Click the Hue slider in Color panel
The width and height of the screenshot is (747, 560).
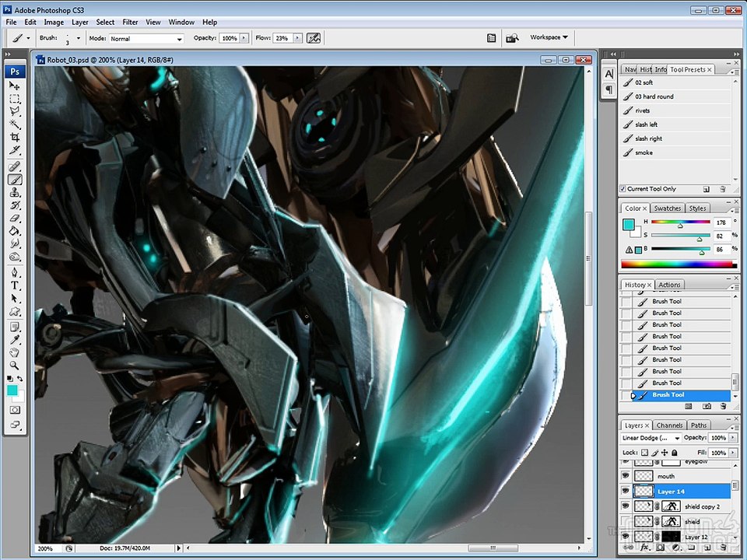pyautogui.click(x=680, y=222)
